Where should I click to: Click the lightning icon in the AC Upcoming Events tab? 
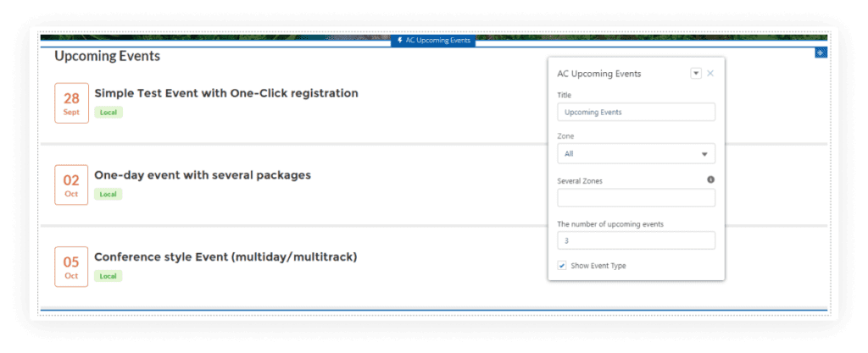point(400,41)
